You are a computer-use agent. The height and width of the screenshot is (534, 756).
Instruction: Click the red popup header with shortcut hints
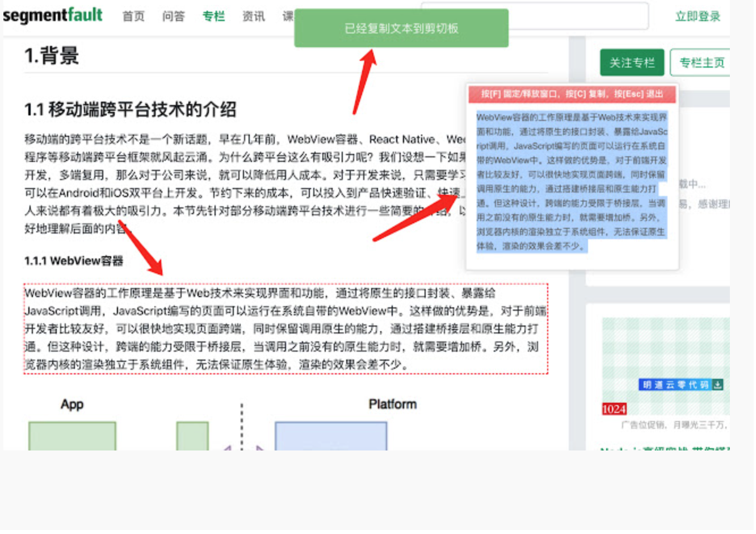pyautogui.click(x=572, y=94)
